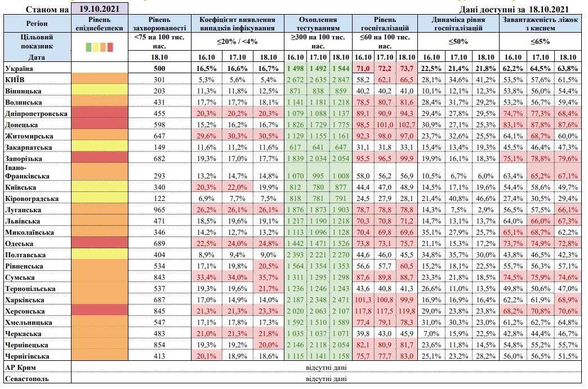Select the "Динаміка рівня госпіталізацій" header

click(x=458, y=24)
